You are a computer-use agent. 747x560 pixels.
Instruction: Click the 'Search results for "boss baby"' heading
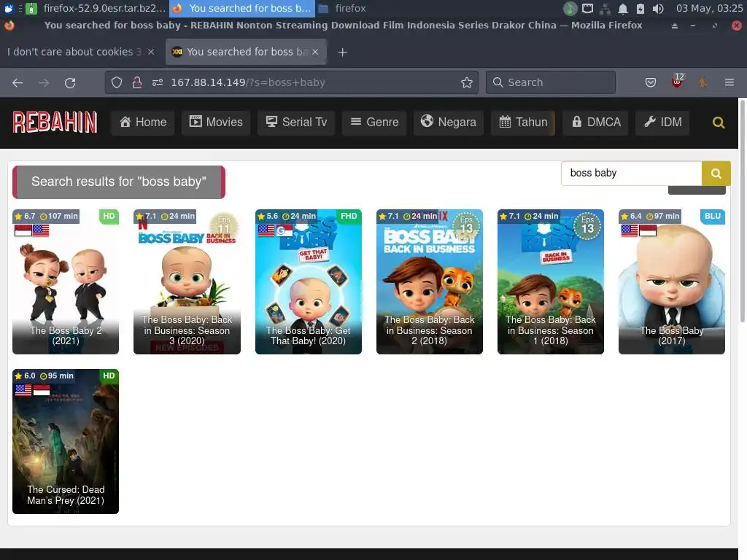click(119, 182)
